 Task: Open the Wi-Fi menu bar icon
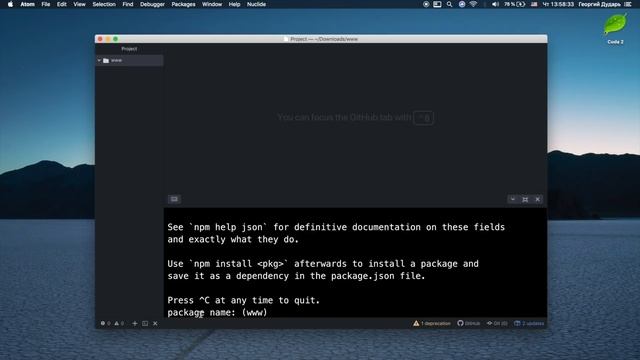pos(473,4)
